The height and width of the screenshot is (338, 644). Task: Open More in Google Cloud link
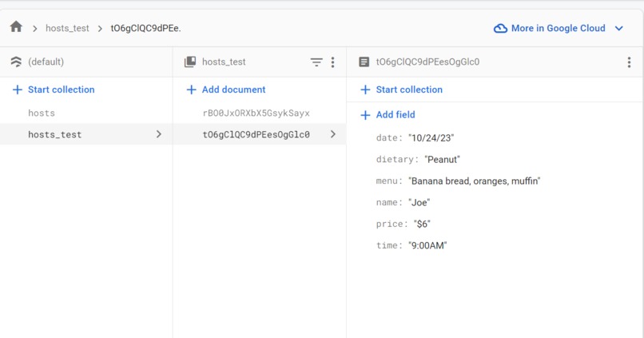559,28
